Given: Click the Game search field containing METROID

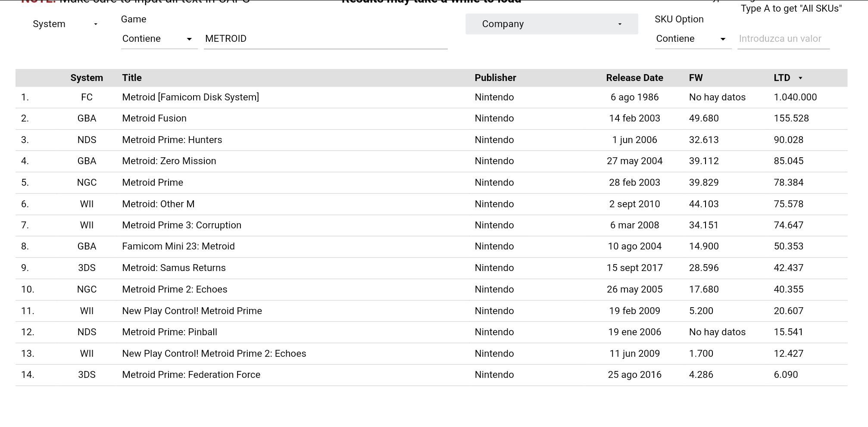Looking at the screenshot, I should tap(325, 39).
